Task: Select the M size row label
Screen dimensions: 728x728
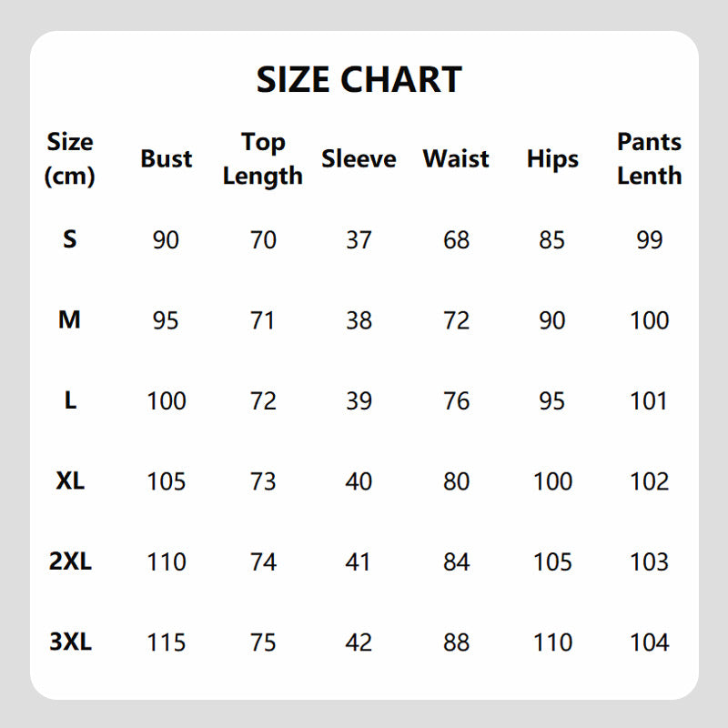Action: click(70, 320)
